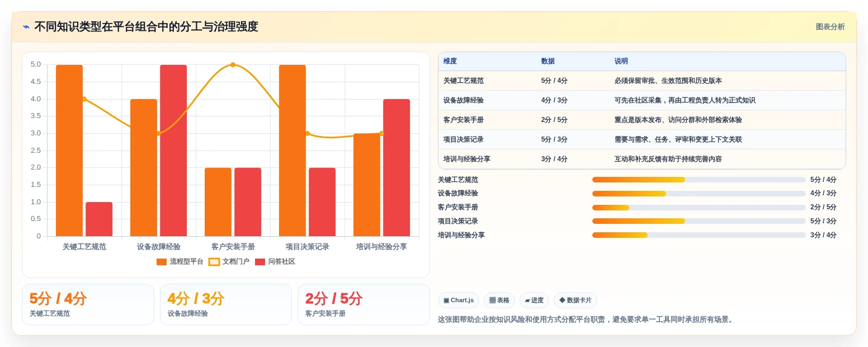Click the 培训与经验分享 table row cell
Image resolution: width=868 pixels, height=347 pixels.
click(487, 159)
